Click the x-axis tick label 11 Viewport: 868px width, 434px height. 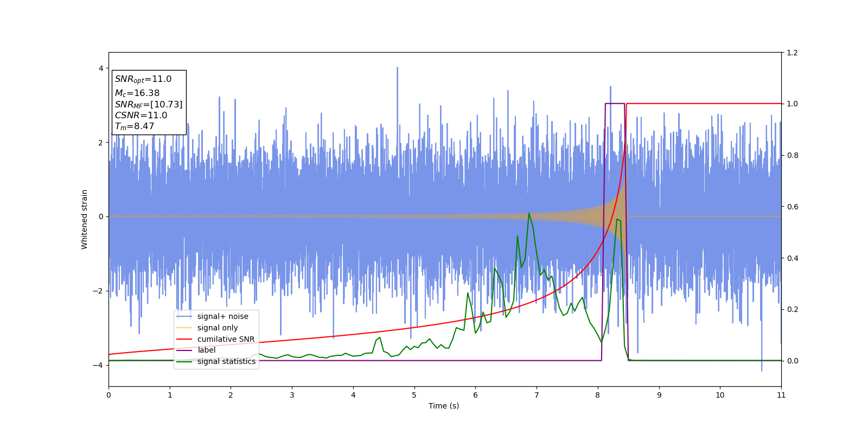(x=781, y=395)
